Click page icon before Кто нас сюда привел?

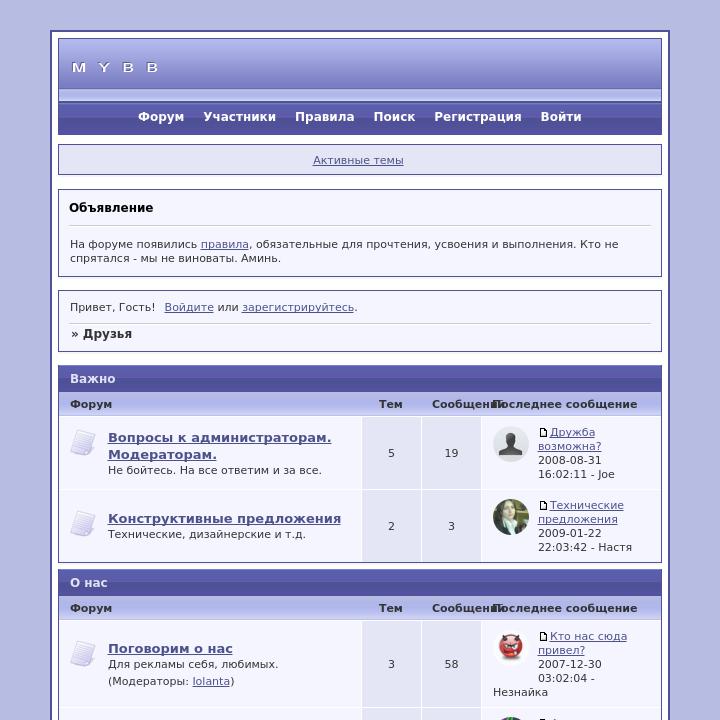[x=543, y=636]
